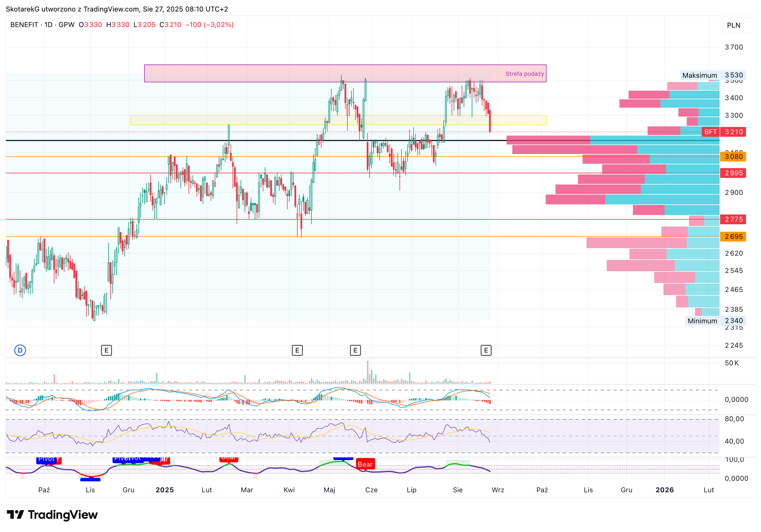Click the H3 330 high value
This screenshot has width=761, height=532.
[x=118, y=25]
